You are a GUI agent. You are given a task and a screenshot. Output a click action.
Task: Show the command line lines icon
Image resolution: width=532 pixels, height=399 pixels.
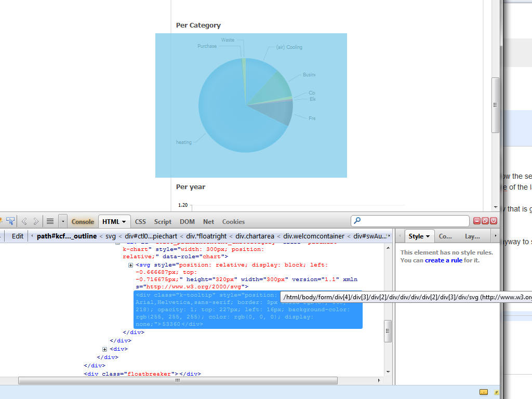click(x=50, y=221)
